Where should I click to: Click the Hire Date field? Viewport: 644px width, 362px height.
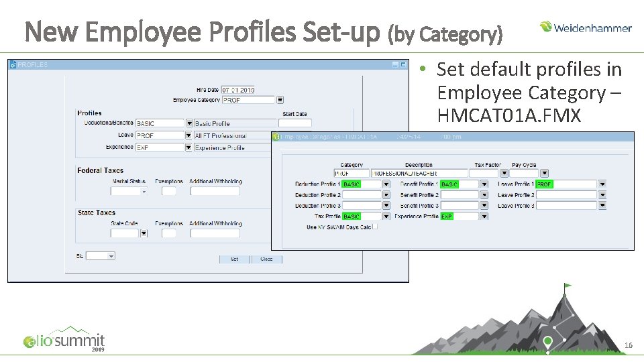click(x=238, y=90)
